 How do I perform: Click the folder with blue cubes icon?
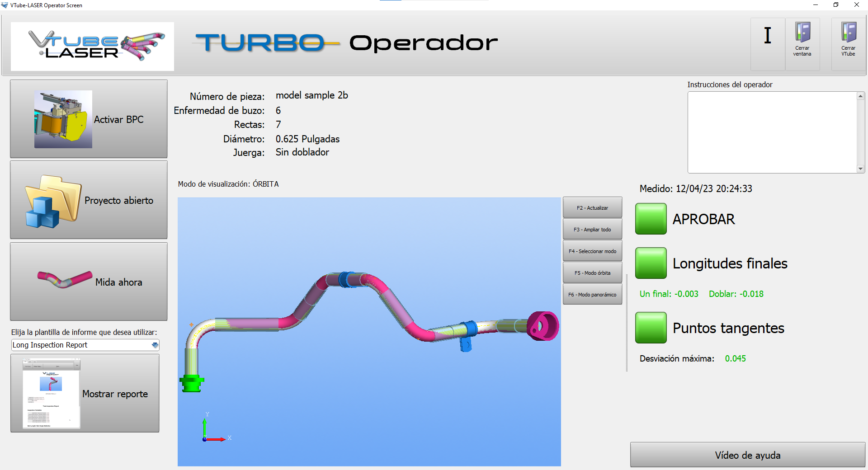tap(53, 201)
